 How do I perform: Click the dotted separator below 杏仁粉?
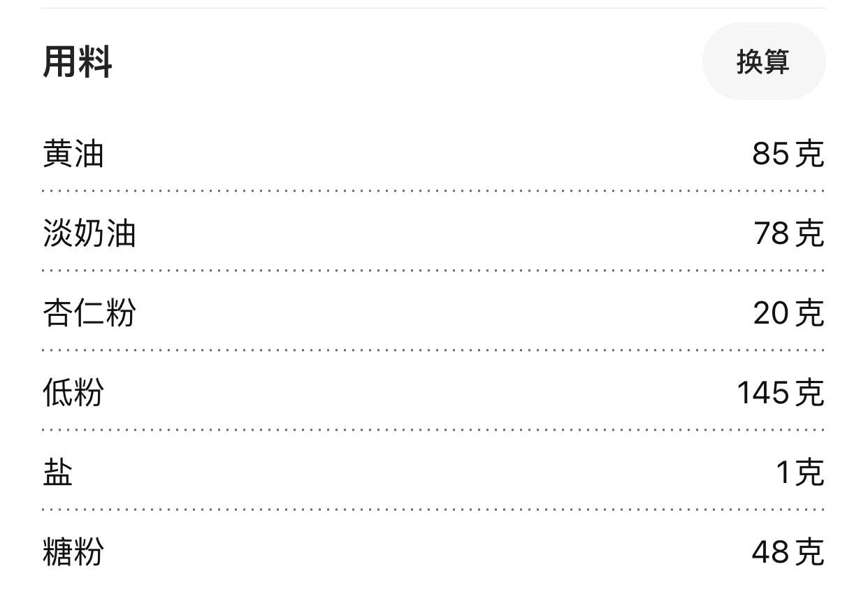[x=434, y=349]
